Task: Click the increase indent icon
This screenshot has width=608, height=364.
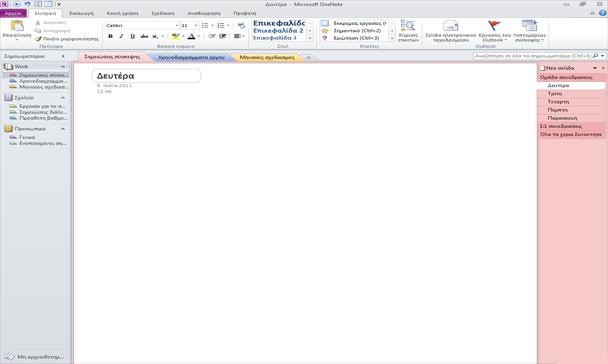Action: [223, 36]
